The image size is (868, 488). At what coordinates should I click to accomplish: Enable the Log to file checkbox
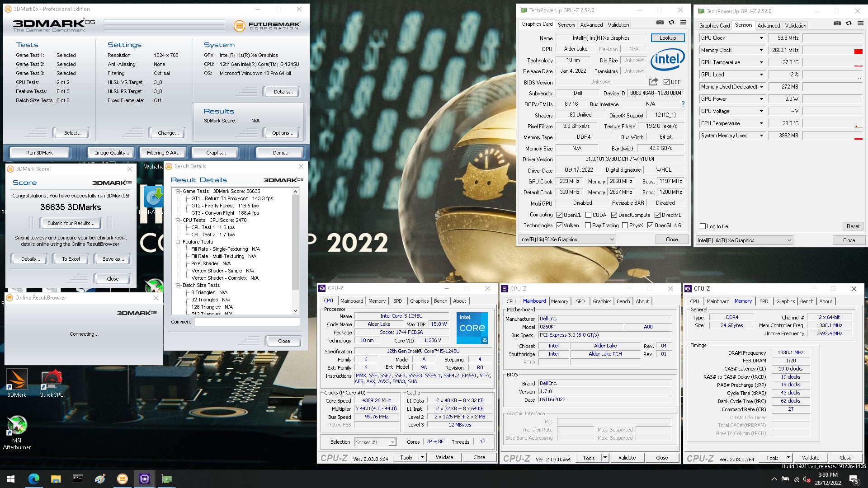coord(703,226)
